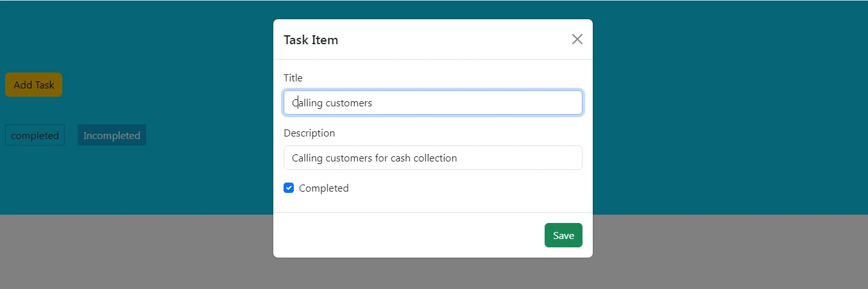The image size is (868, 289).
Task: Place cursor on 'customers' in Title field
Action: (349, 103)
